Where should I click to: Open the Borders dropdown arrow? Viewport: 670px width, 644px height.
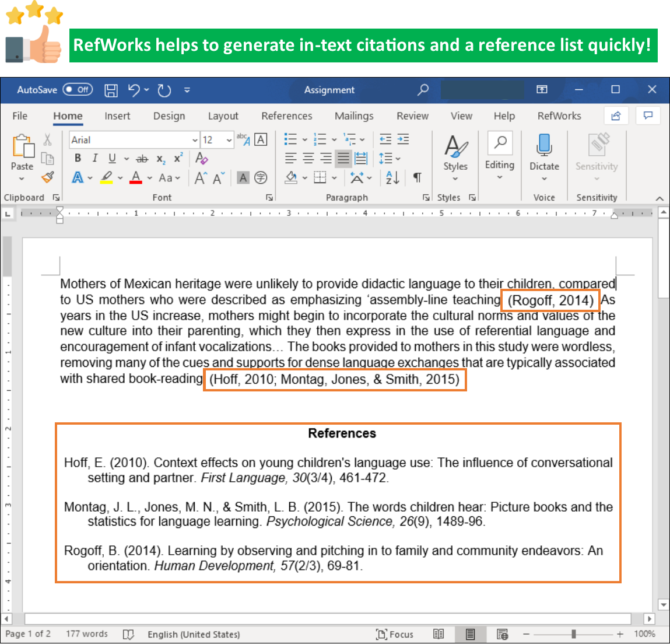pos(334,178)
